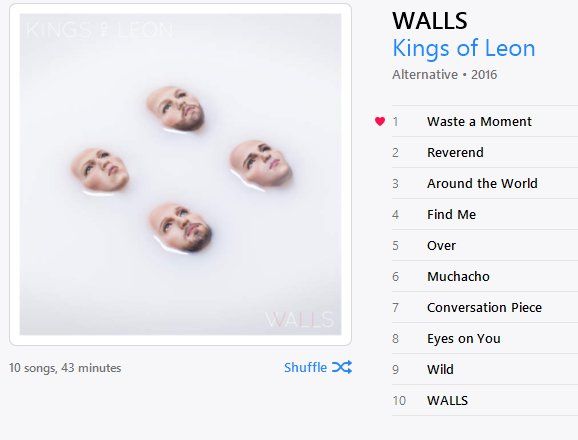
Task: Select the song Conversation Piece
Action: pyautogui.click(x=484, y=307)
